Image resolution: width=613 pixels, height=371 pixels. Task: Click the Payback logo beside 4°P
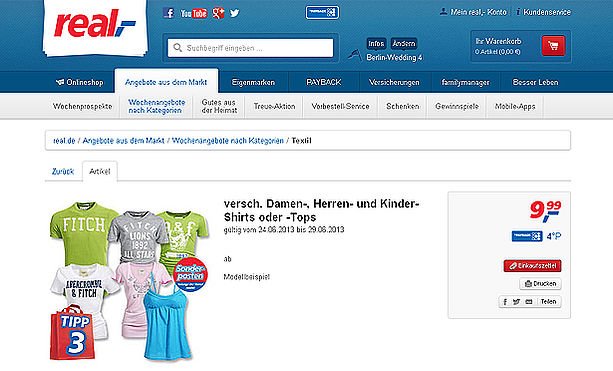tap(527, 236)
